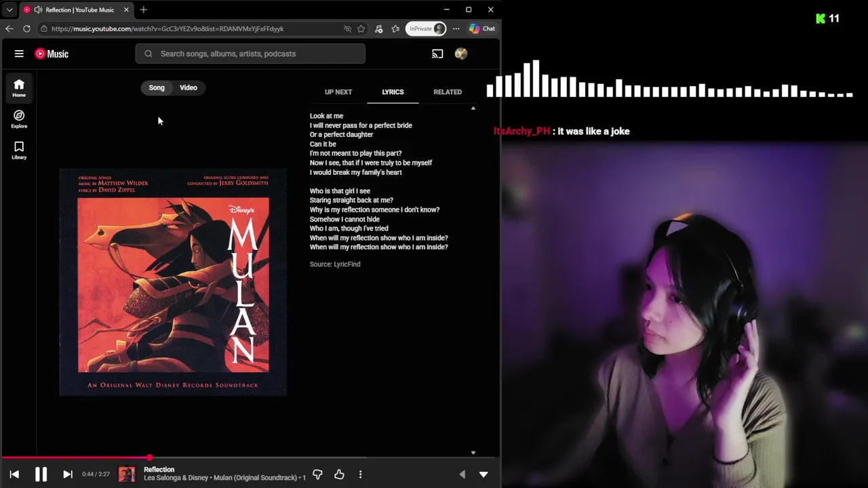Open the account profile avatar menu
868x488 pixels.
click(x=460, y=54)
